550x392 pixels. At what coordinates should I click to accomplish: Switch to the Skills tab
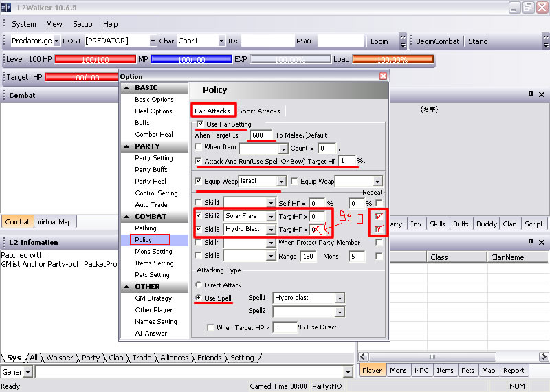click(437, 224)
